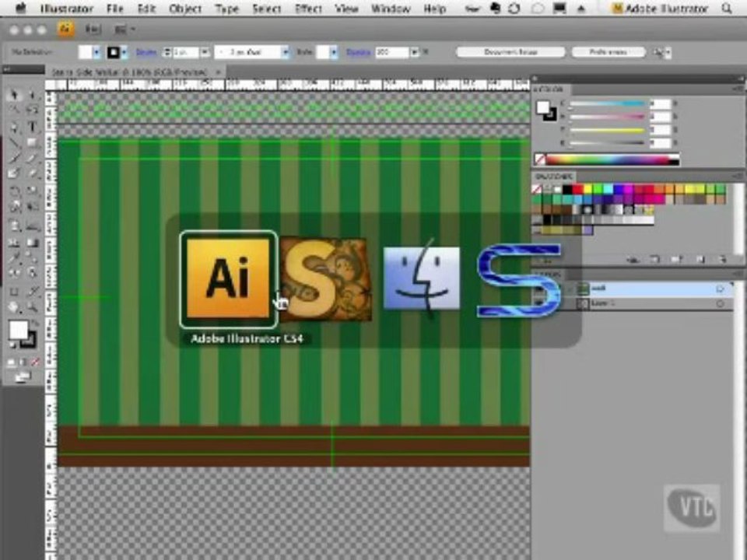747x560 pixels.
Task: Select the Eyedropper tool
Action: click(x=14, y=257)
